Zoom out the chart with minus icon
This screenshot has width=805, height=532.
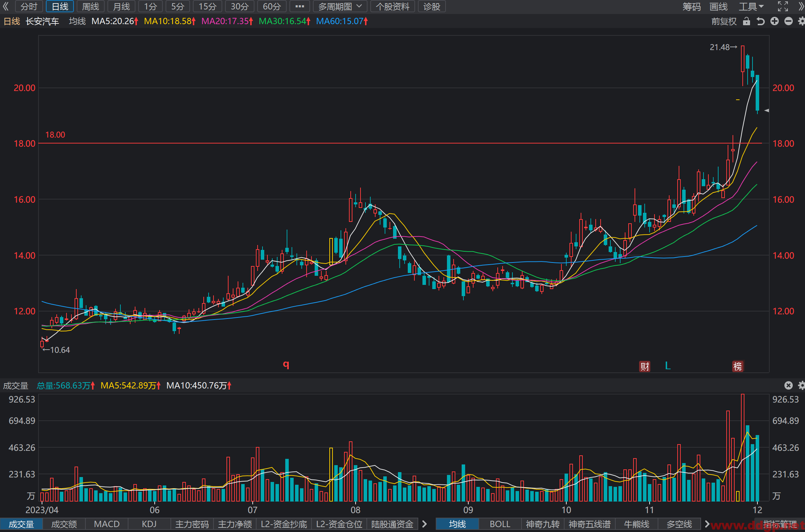[x=789, y=21]
